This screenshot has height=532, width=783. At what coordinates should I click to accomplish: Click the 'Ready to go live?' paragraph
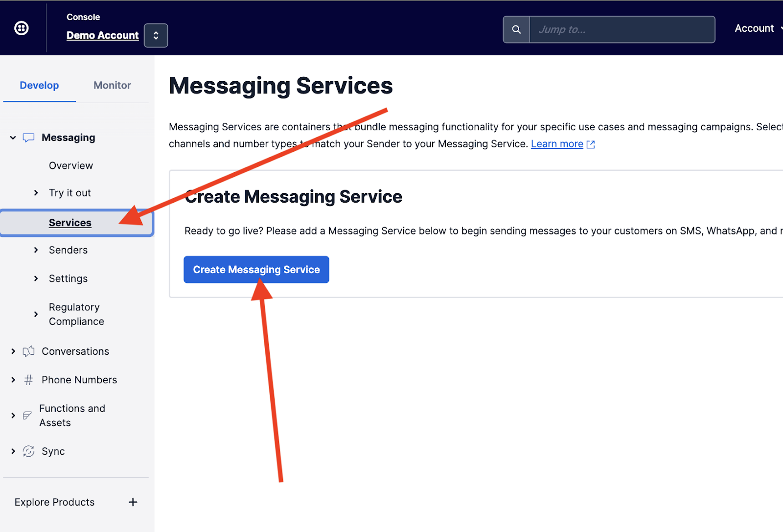484,231
